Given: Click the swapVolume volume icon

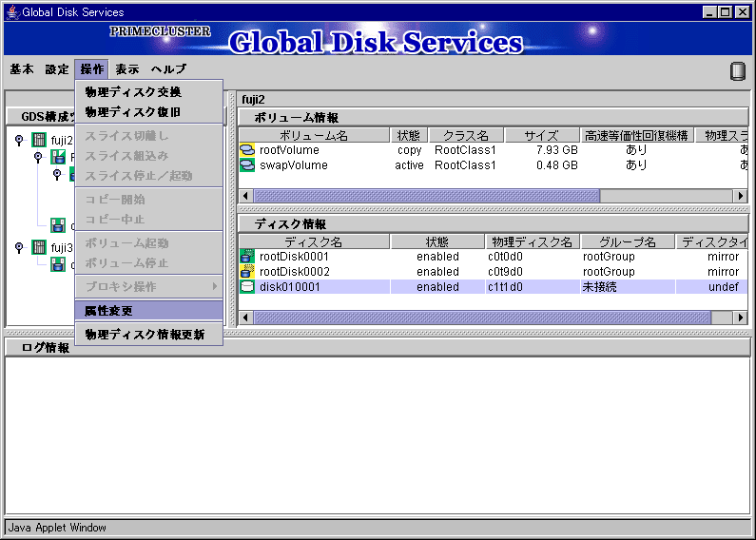Looking at the screenshot, I should pos(247,164).
